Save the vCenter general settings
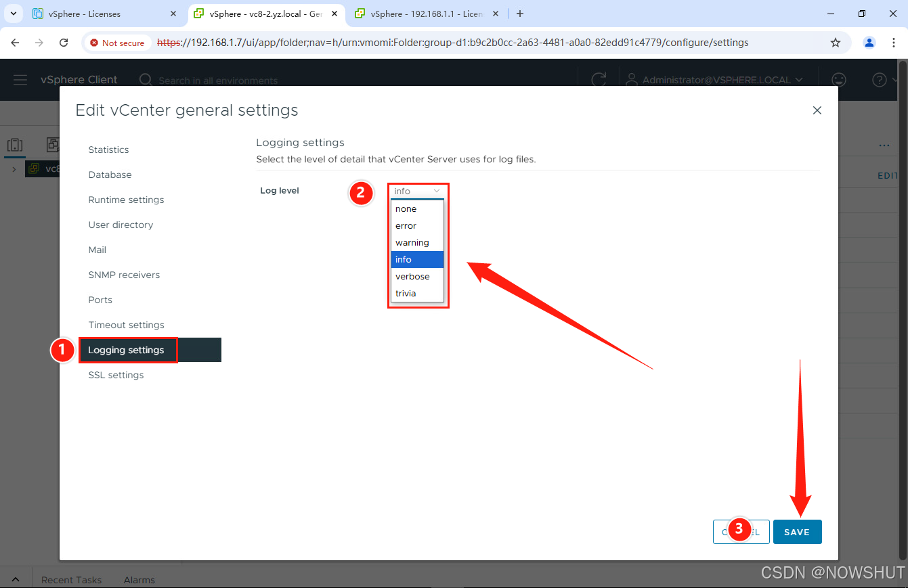 pos(797,532)
